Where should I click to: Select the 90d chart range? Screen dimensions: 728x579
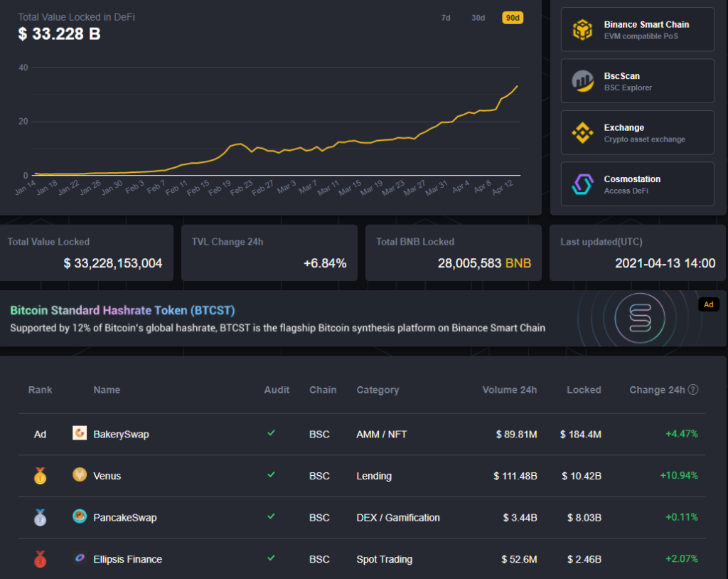513,18
